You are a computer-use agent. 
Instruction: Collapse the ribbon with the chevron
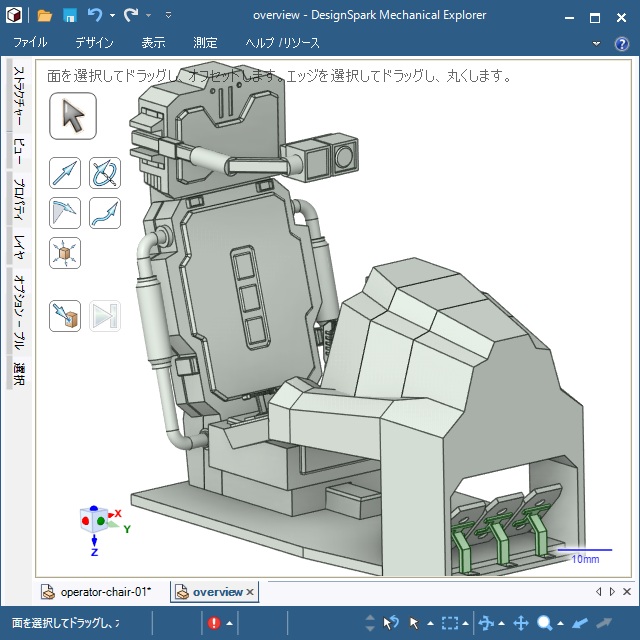point(596,43)
